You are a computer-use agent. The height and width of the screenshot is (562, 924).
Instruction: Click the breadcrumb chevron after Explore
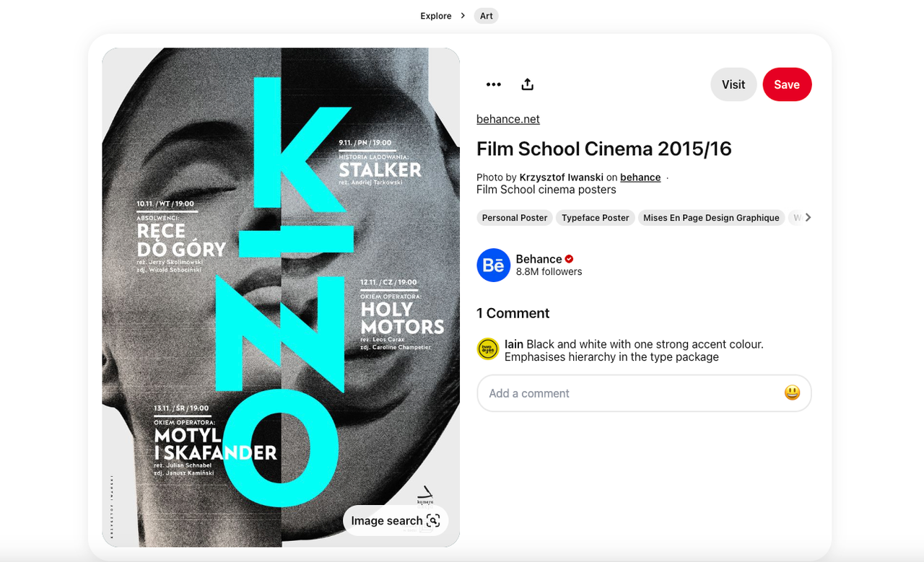click(463, 16)
